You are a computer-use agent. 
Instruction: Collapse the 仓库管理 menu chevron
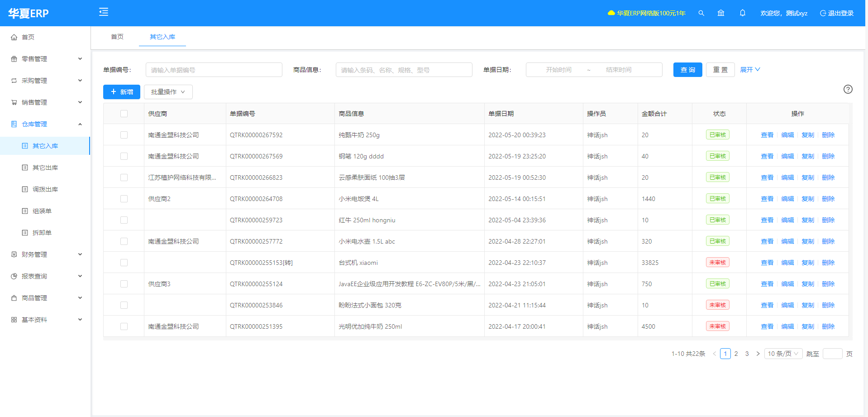[80, 124]
